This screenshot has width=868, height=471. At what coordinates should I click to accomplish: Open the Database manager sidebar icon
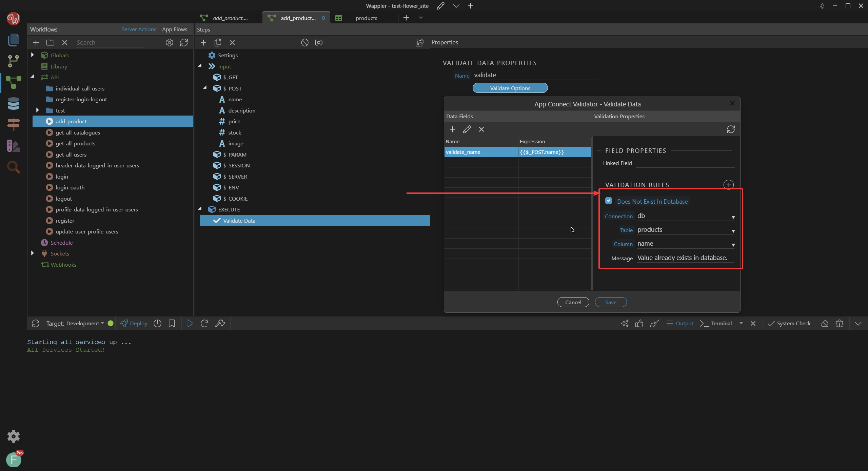tap(13, 104)
